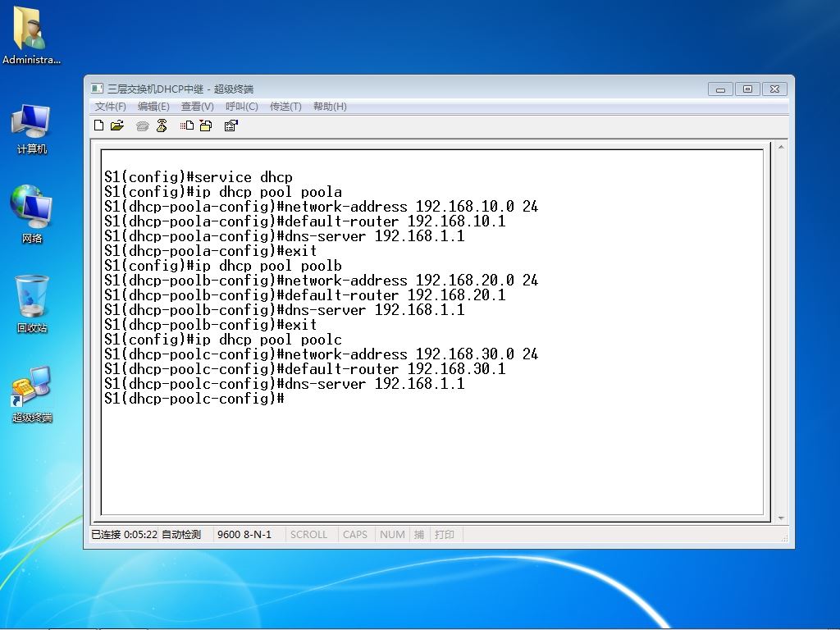Click 'network-address 192.168.10.0 24' line

coord(321,207)
